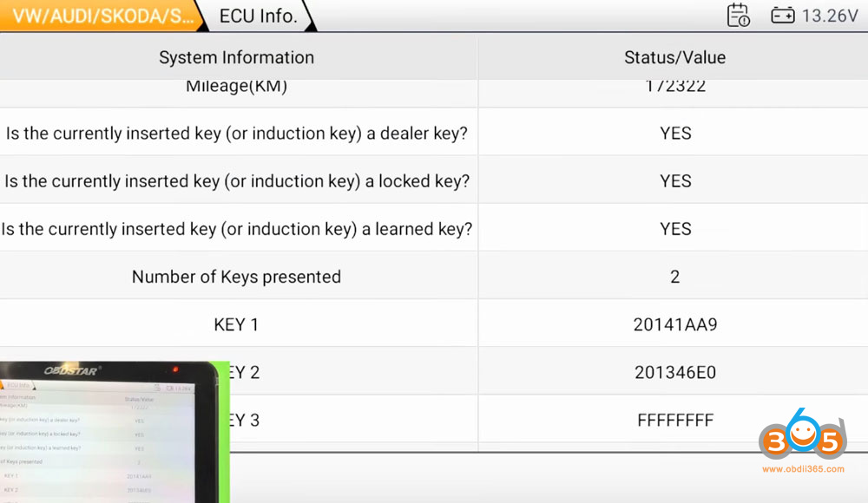Click the KEY 1 value 20141AA9
This screenshot has height=503, width=868.
coord(674,324)
